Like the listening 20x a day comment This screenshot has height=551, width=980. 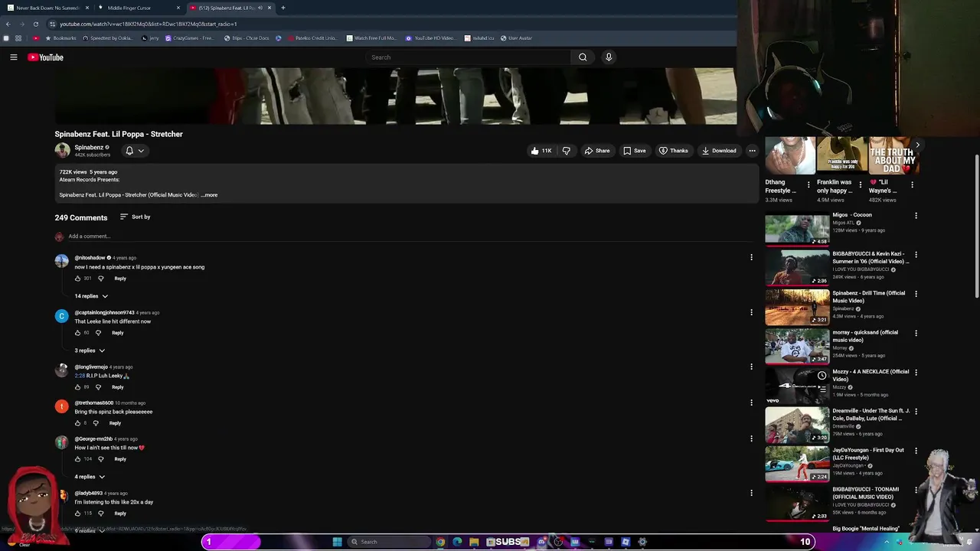[77, 514]
